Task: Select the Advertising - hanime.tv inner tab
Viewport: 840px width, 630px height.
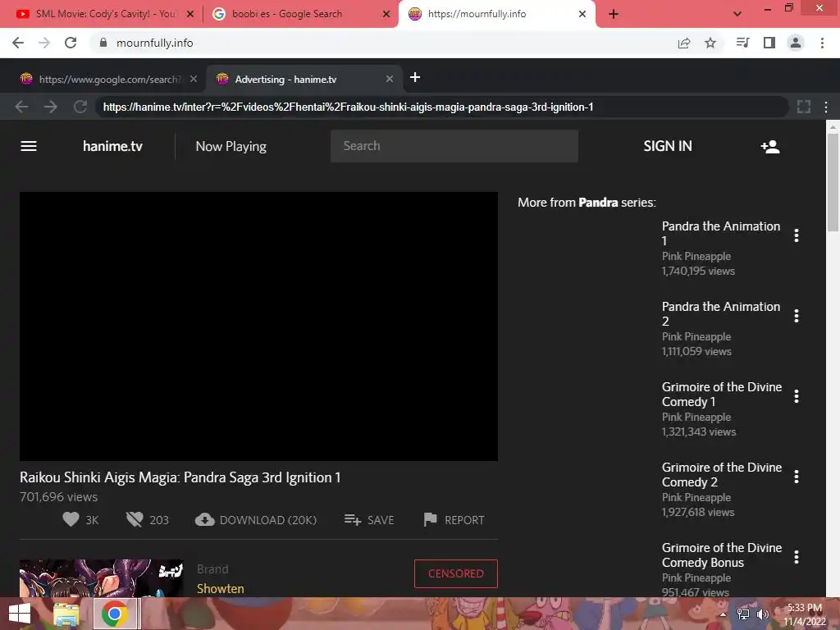Action: [304, 80]
